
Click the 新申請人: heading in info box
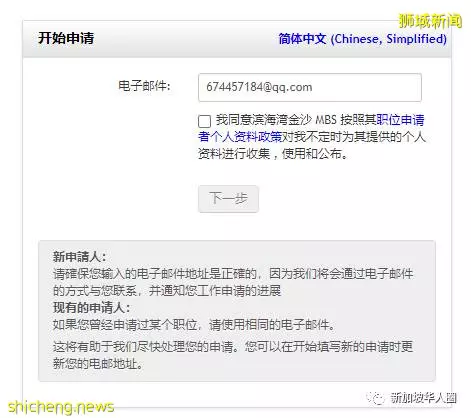[79, 257]
